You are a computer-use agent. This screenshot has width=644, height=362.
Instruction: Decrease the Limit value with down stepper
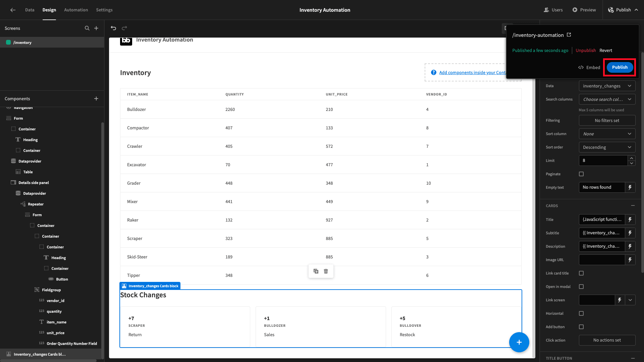pyautogui.click(x=632, y=163)
